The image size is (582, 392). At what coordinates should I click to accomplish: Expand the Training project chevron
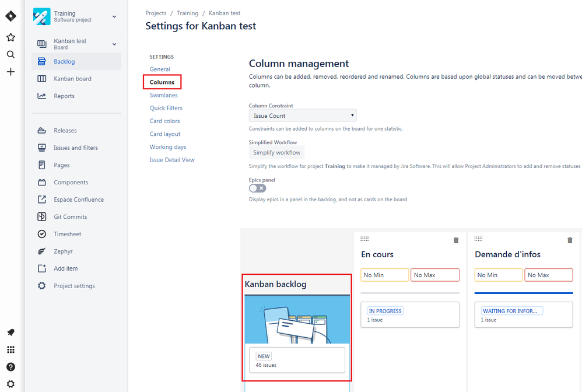(x=114, y=16)
